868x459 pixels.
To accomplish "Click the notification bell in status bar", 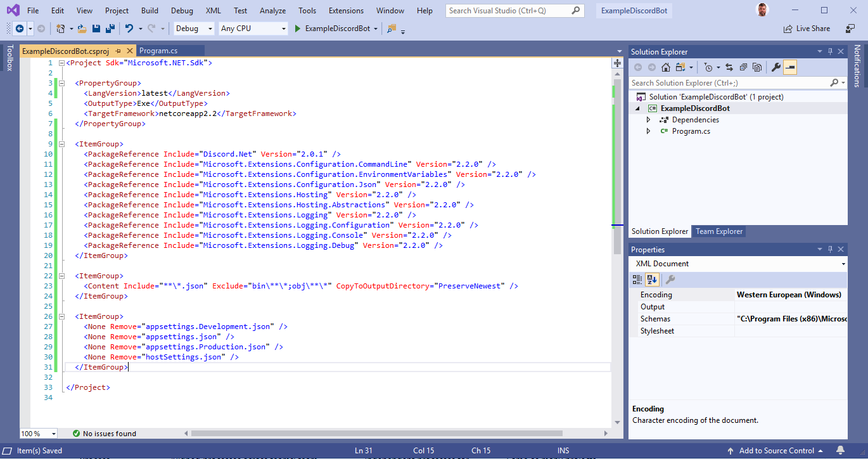I will pos(841,451).
